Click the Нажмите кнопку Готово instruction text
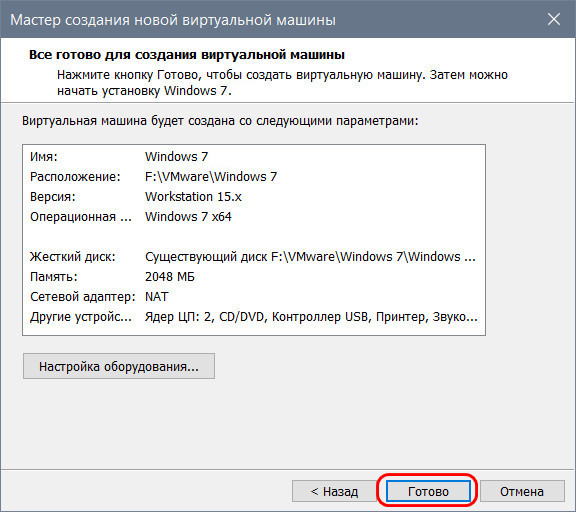This screenshot has width=576, height=512. click(282, 83)
